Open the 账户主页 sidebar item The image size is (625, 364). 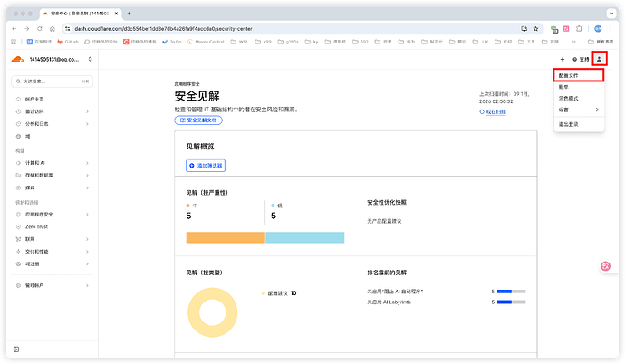pyautogui.click(x=36, y=99)
